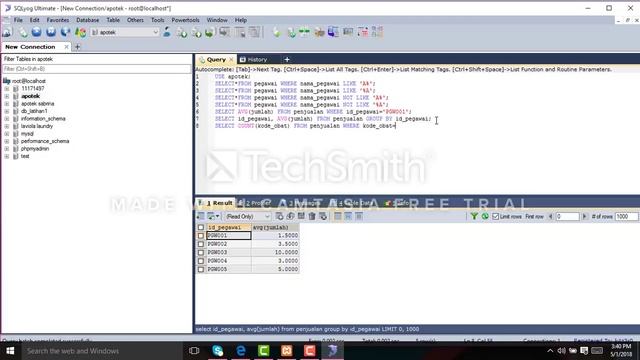Open a new query editor from toolbar
640x360 pixels.
23,32
